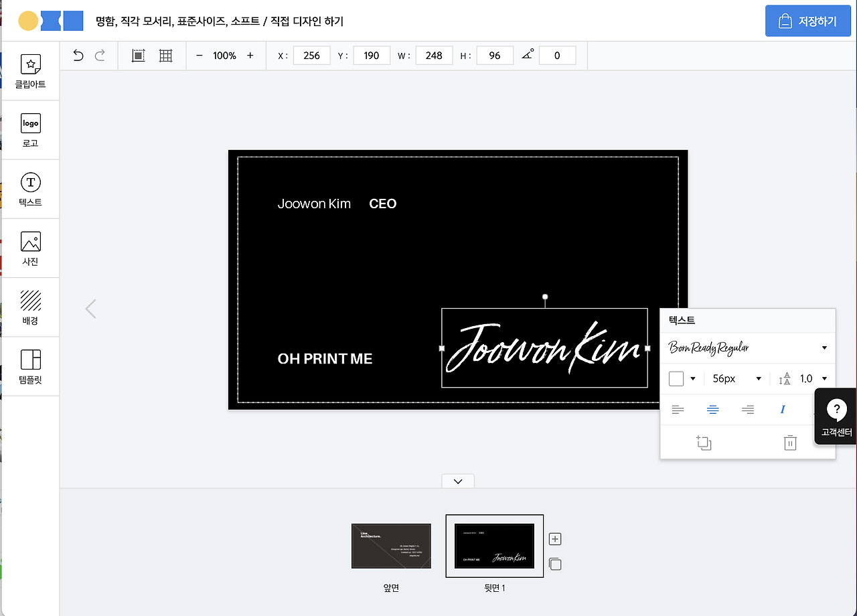This screenshot has height=616, width=857.
Task: Zoom in with the plus button
Action: 250,56
